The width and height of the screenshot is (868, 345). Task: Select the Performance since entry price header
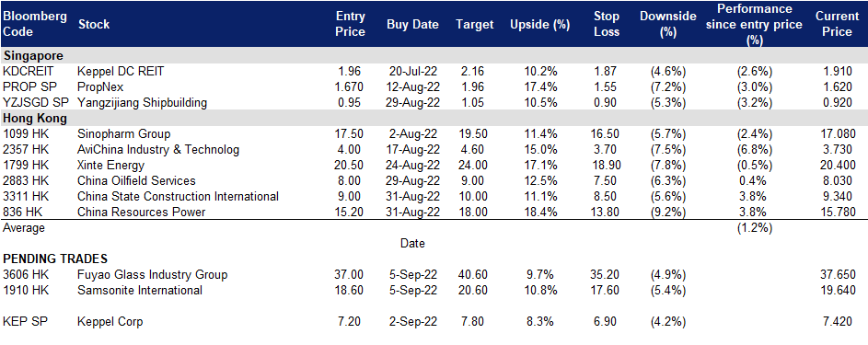coord(754,24)
